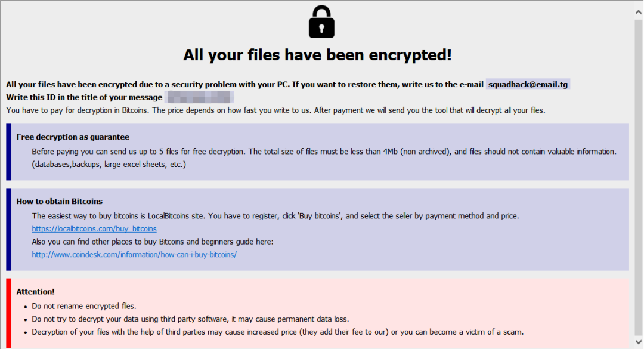The width and height of the screenshot is (644, 349).
Task: Click the black padlock icon
Action: 321,22
